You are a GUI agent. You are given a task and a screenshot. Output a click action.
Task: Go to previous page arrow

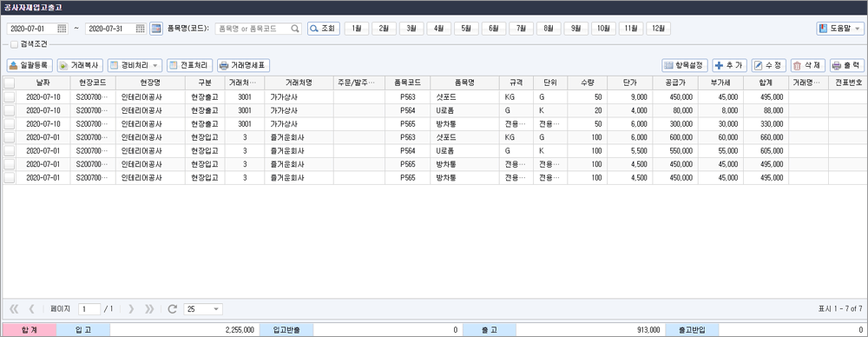(31, 308)
